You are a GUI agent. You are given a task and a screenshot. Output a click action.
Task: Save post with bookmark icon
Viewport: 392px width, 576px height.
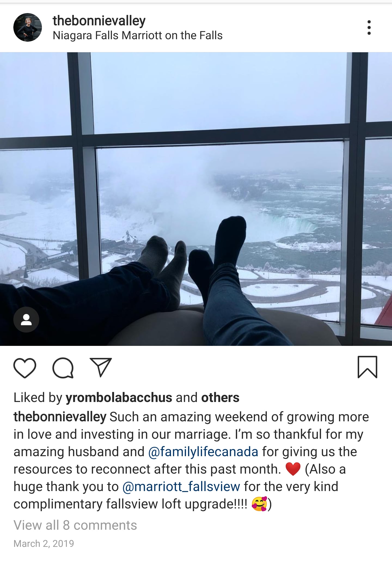coord(367,367)
